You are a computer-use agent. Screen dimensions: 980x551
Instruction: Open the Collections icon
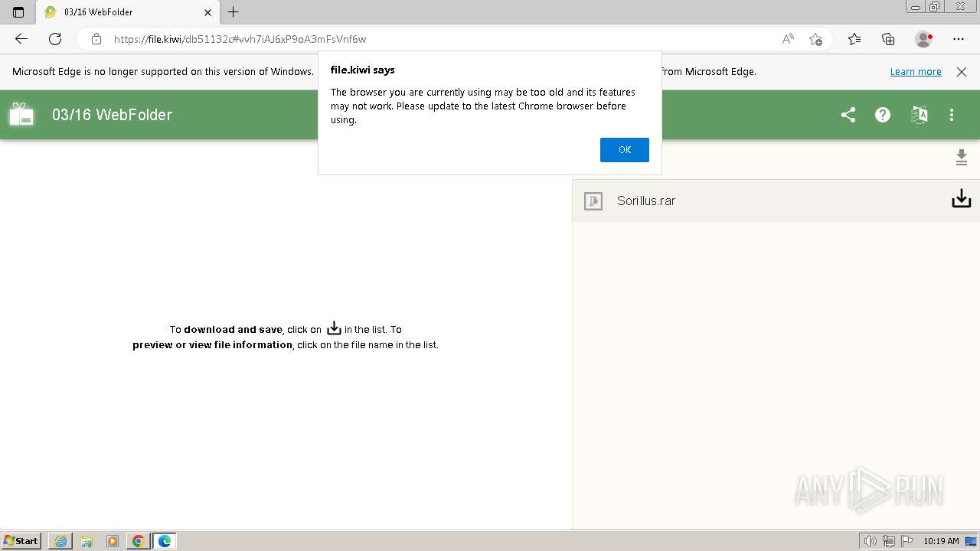888,39
